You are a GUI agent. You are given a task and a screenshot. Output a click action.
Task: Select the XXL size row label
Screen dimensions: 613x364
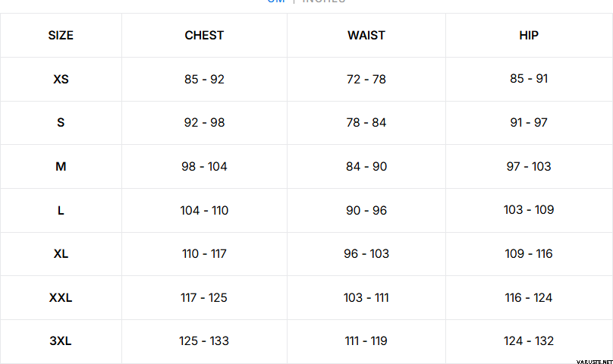(x=61, y=298)
